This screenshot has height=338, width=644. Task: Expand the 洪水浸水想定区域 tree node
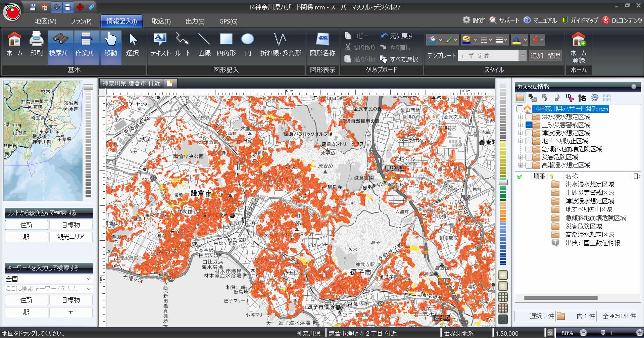521,117
